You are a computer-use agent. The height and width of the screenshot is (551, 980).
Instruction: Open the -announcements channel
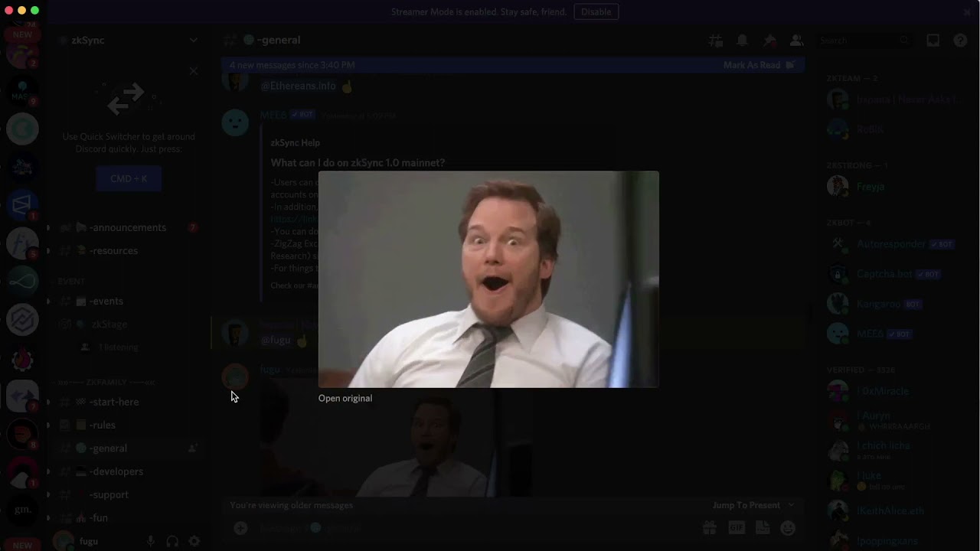(x=127, y=227)
